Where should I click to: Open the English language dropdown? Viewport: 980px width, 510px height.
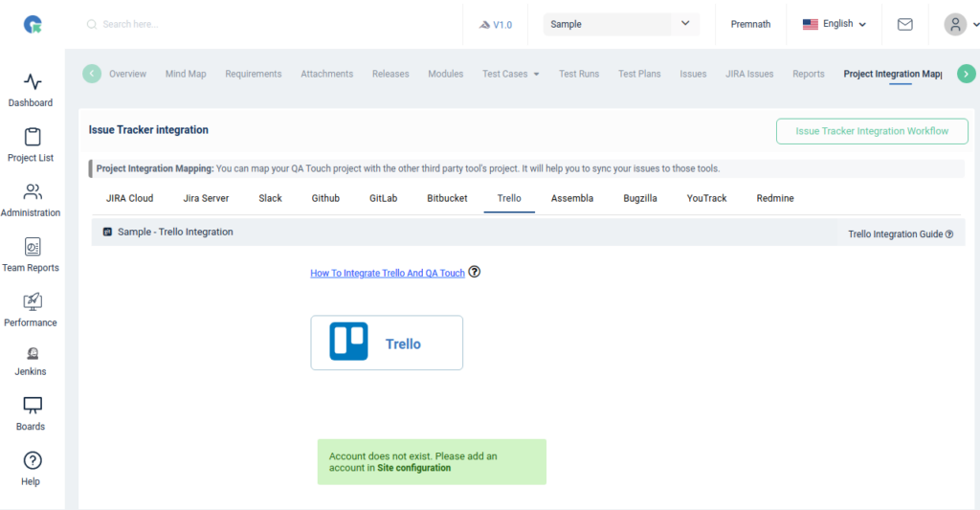[x=835, y=24]
